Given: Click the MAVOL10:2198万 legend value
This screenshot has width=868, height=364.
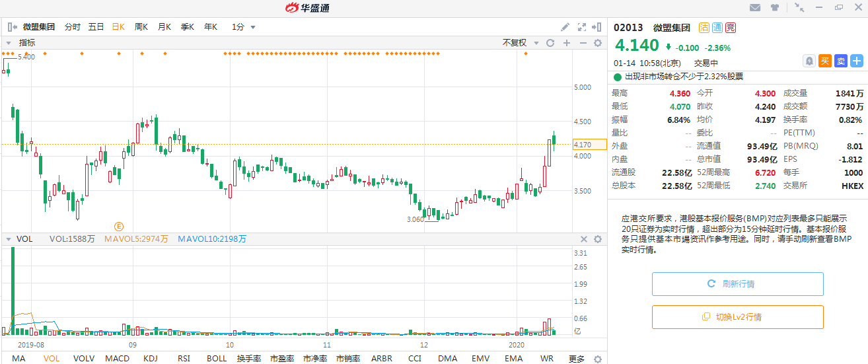Looking at the screenshot, I should (212, 239).
